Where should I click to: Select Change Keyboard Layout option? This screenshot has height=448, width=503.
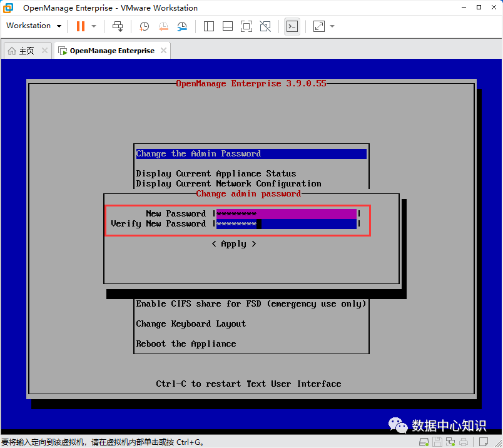click(x=191, y=324)
